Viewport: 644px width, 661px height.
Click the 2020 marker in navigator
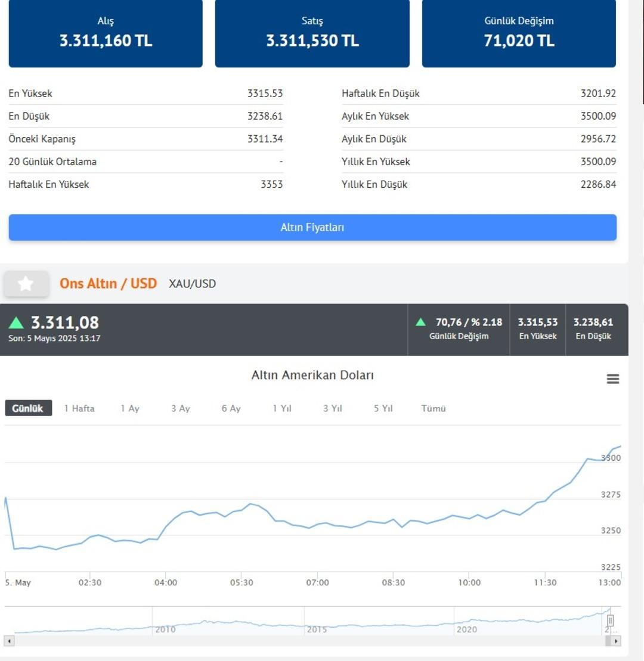(467, 629)
